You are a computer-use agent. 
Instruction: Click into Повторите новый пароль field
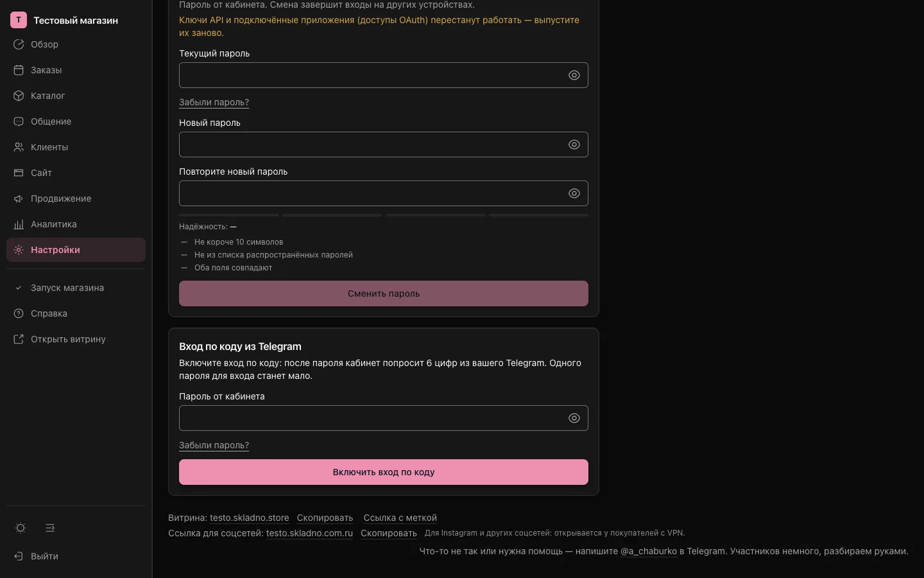pos(384,193)
